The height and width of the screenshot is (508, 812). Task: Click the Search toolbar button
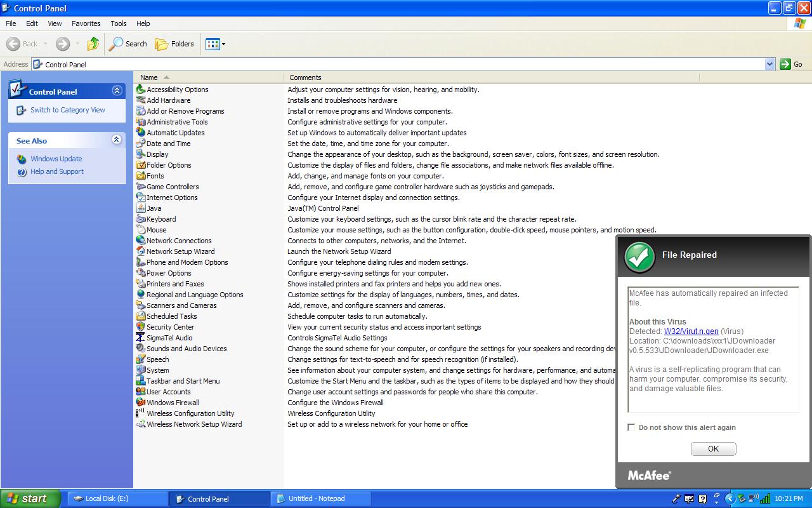[128, 44]
